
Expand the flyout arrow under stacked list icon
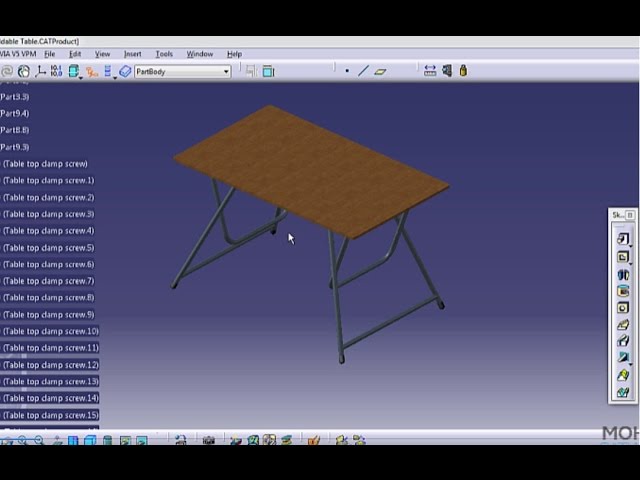coord(115,78)
